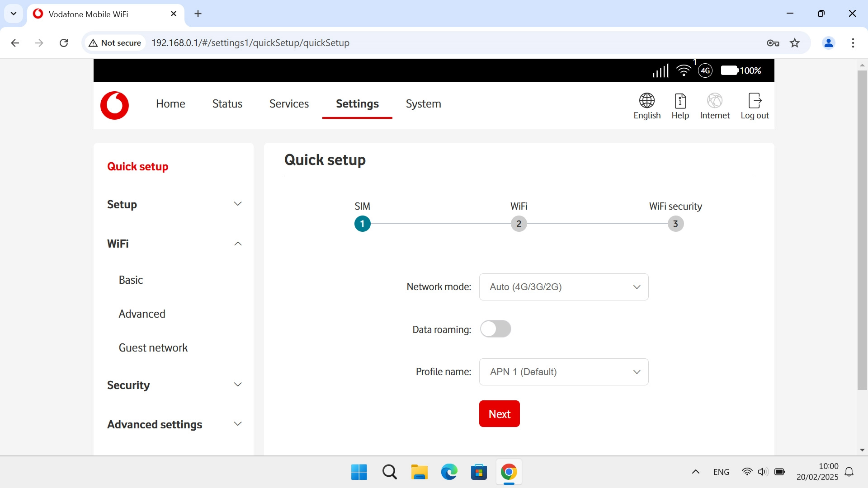Viewport: 868px width, 488px height.
Task: Expand the Setup sidebar section
Action: coord(174,204)
